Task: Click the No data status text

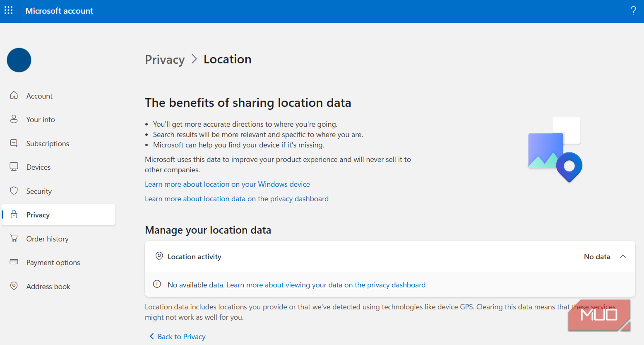Action: tap(597, 257)
